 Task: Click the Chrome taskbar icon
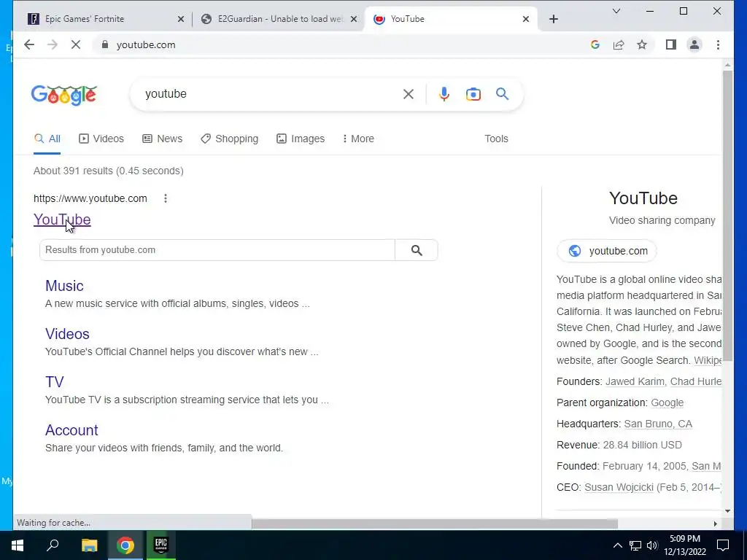[125, 545]
